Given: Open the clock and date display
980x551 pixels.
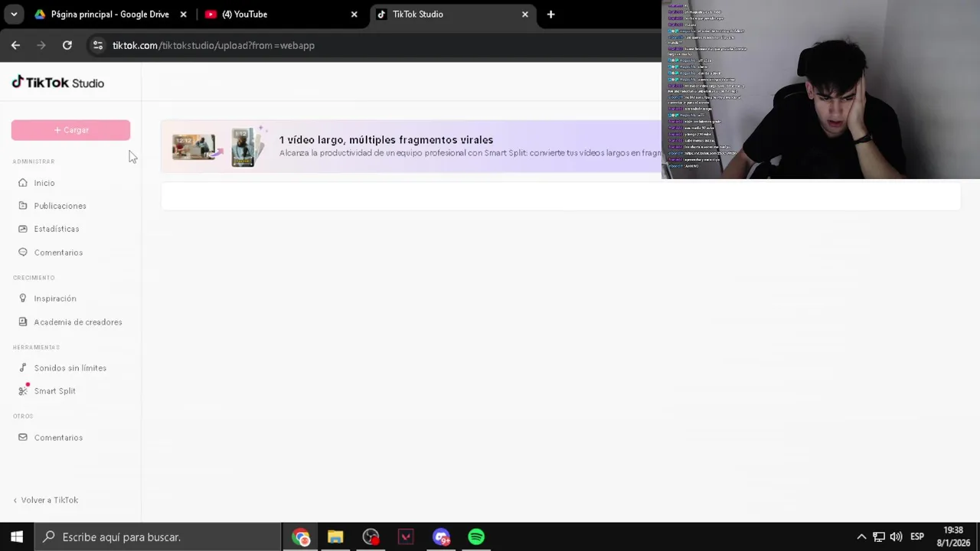Looking at the screenshot, I should pyautogui.click(x=953, y=536).
